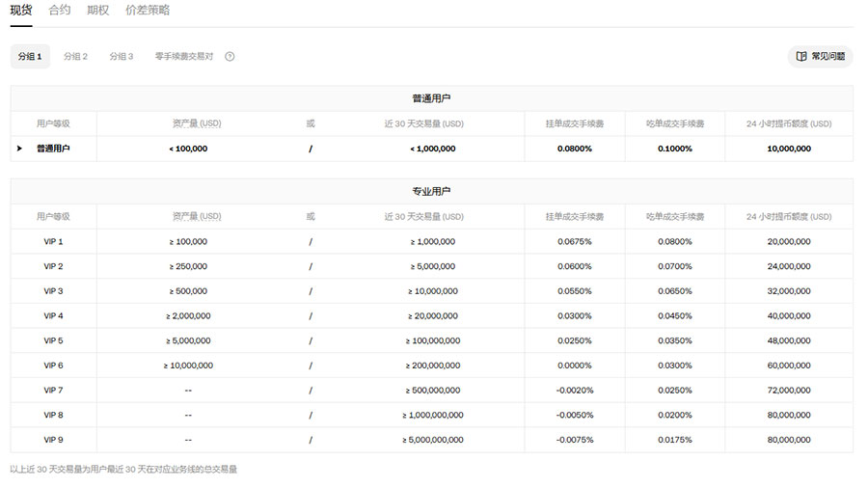
Task: Select the 分组 1 sub-tab
Action: point(30,57)
